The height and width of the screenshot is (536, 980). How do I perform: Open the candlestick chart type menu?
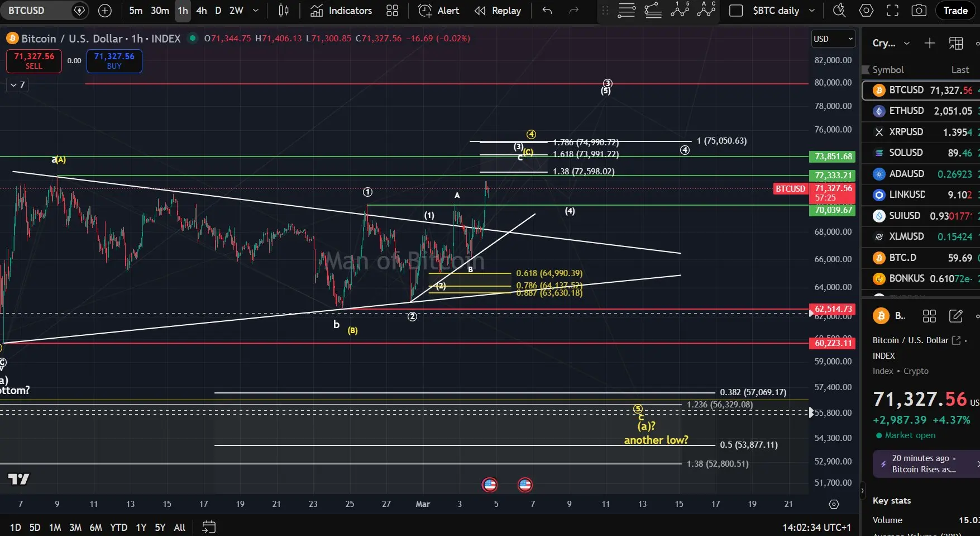tap(284, 11)
